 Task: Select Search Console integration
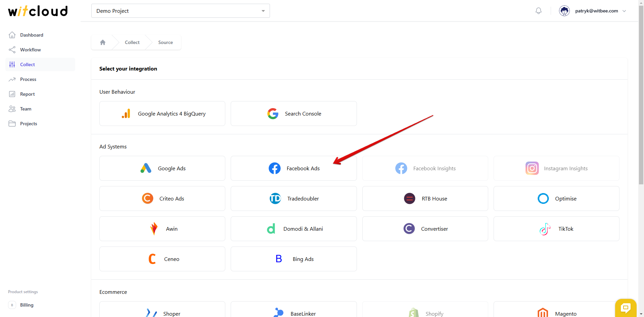pyautogui.click(x=294, y=114)
